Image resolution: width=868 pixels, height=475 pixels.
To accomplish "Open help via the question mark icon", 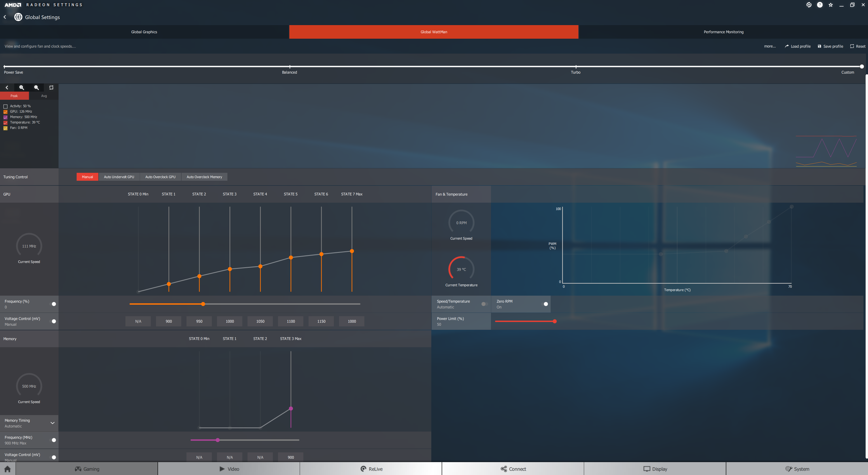I will point(820,5).
